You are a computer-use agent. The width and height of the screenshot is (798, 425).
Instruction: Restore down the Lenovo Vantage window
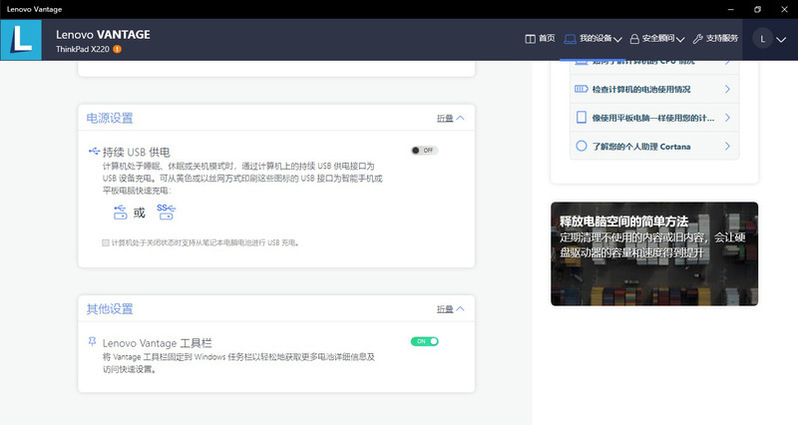(757, 9)
